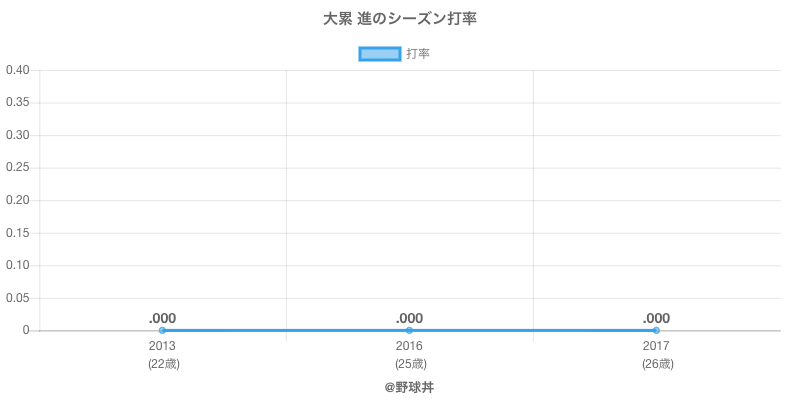The image size is (800, 400).
Task: Click the 0.30 y-axis label
Action: (x=17, y=135)
